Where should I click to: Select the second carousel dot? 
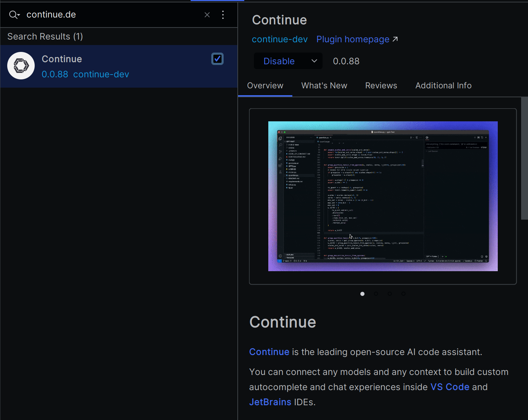click(x=376, y=294)
